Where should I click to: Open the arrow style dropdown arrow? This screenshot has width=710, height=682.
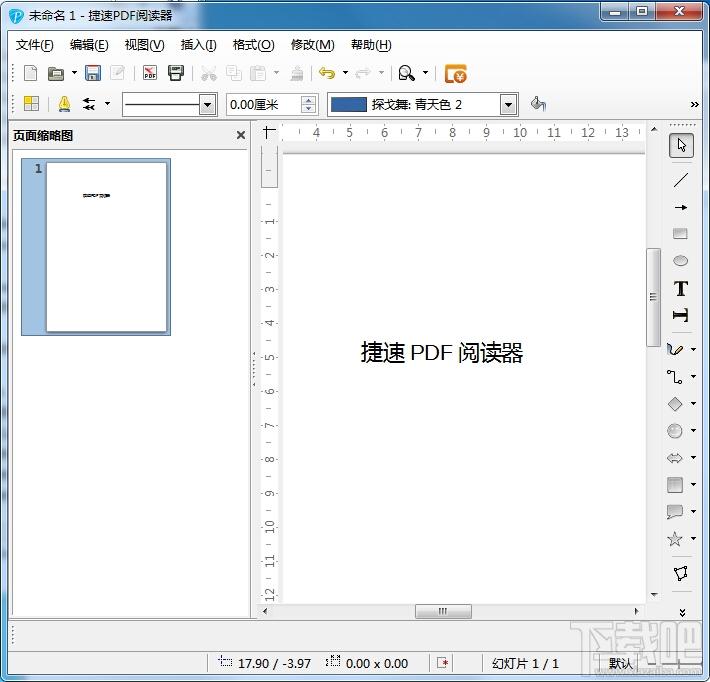point(107,104)
